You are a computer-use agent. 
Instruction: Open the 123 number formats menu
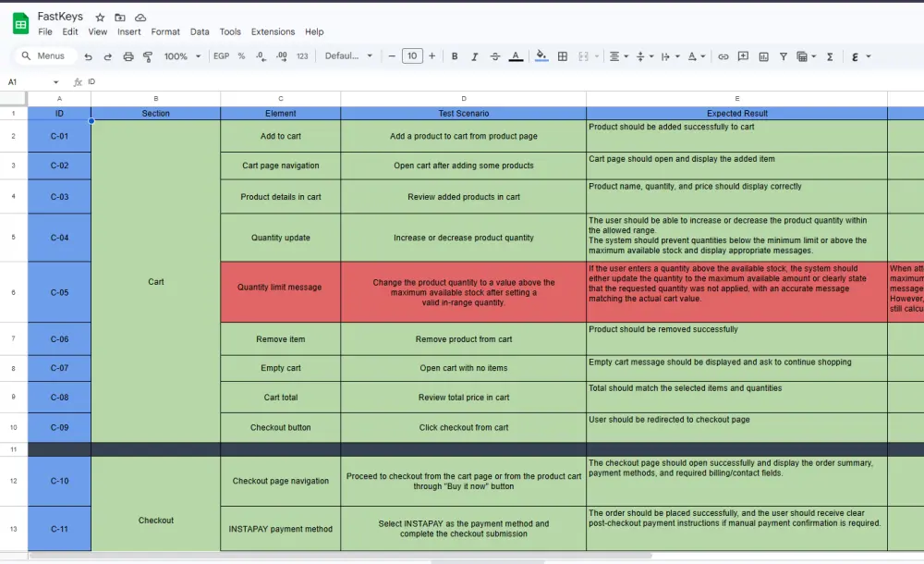(302, 56)
